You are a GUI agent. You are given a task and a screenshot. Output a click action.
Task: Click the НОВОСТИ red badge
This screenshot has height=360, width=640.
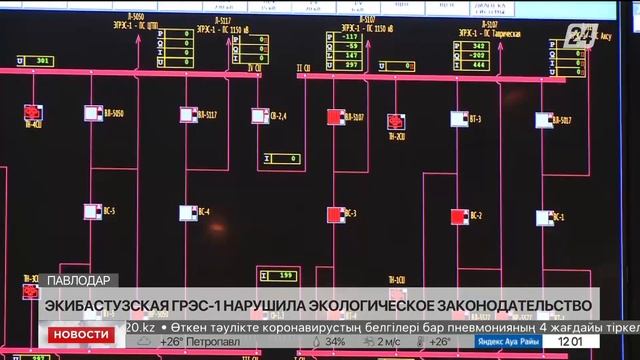[x=81, y=335]
